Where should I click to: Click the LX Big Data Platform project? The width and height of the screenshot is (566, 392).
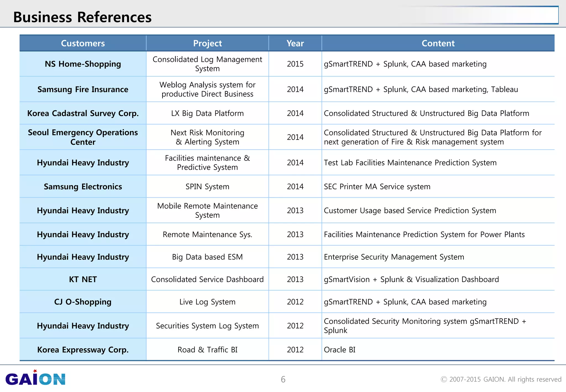[x=207, y=113]
